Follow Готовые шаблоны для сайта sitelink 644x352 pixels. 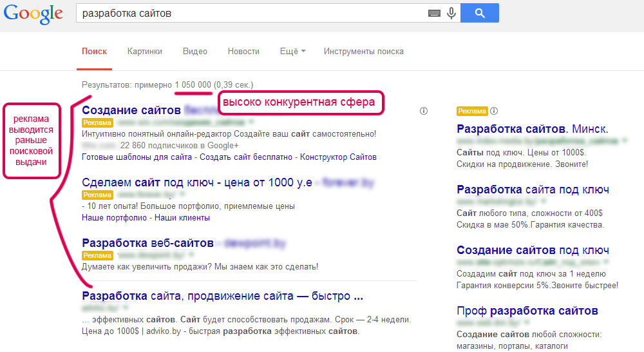coord(137,157)
